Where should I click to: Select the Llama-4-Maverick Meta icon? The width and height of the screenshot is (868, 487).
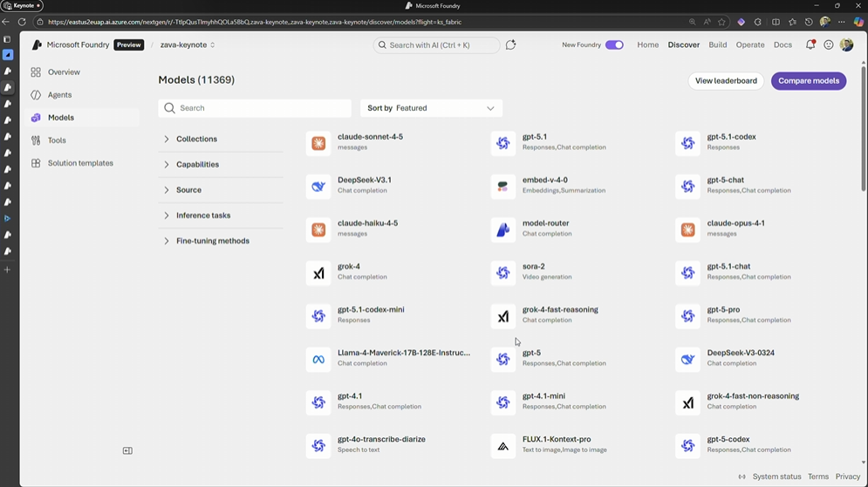pyautogui.click(x=318, y=360)
